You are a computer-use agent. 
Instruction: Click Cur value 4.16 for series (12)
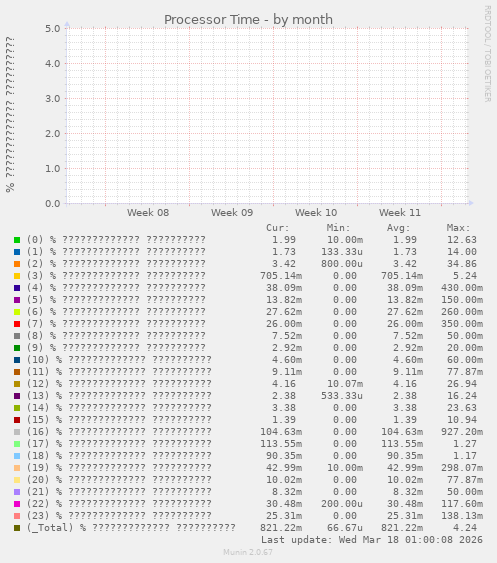click(284, 384)
